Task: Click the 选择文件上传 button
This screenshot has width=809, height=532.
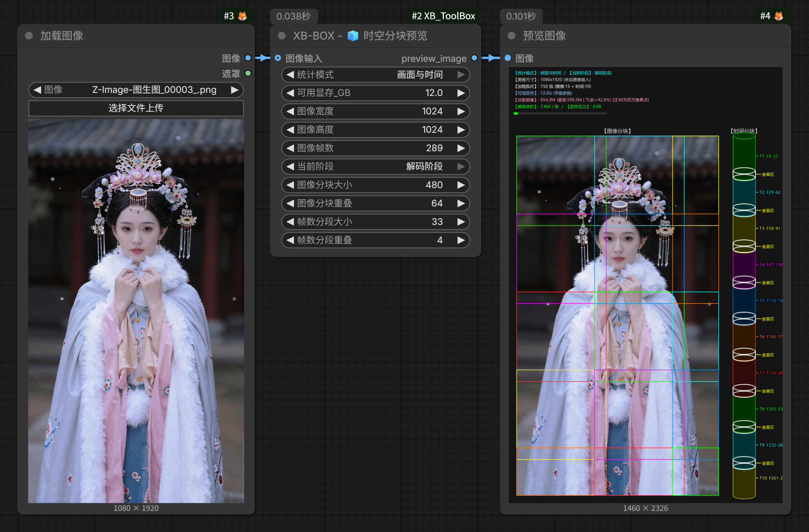Action: [136, 108]
